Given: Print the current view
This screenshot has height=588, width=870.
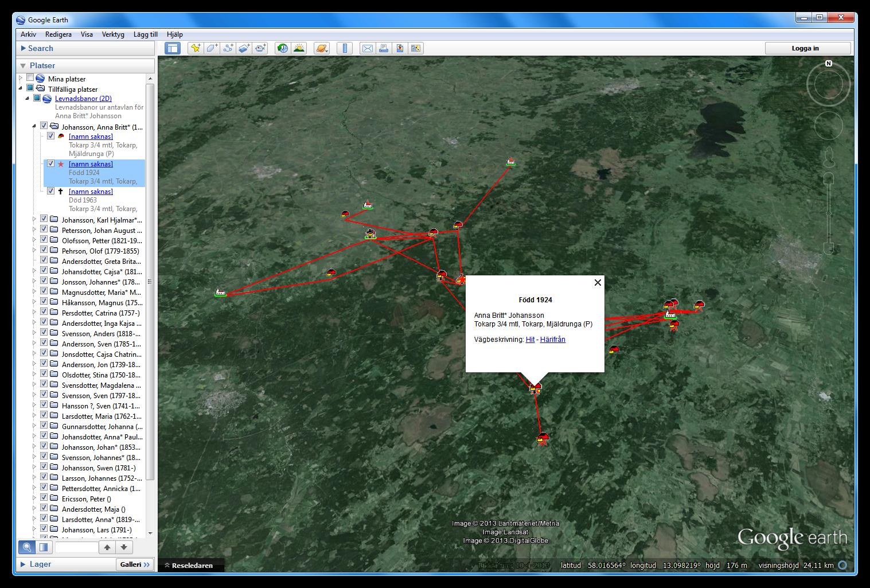Looking at the screenshot, I should tap(383, 48).
